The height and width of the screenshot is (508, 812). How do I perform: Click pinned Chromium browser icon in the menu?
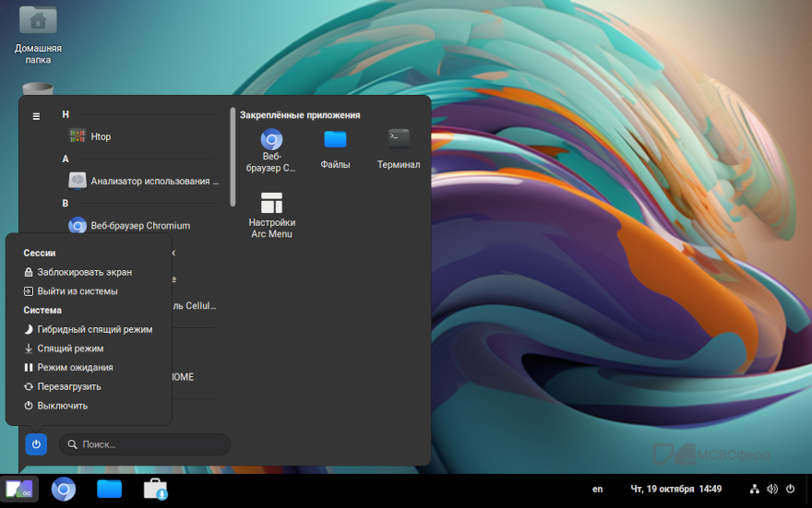tap(272, 148)
